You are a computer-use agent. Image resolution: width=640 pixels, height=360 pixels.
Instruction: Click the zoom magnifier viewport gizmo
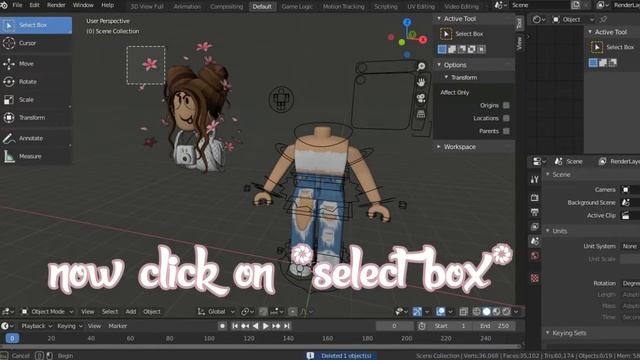tap(421, 67)
